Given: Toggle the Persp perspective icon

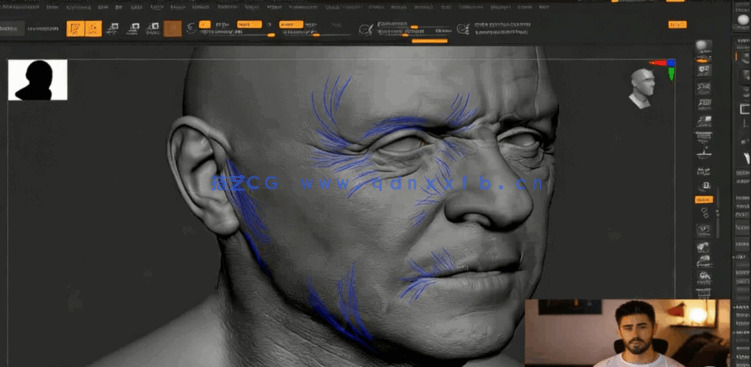Looking at the screenshot, I should [x=704, y=138].
